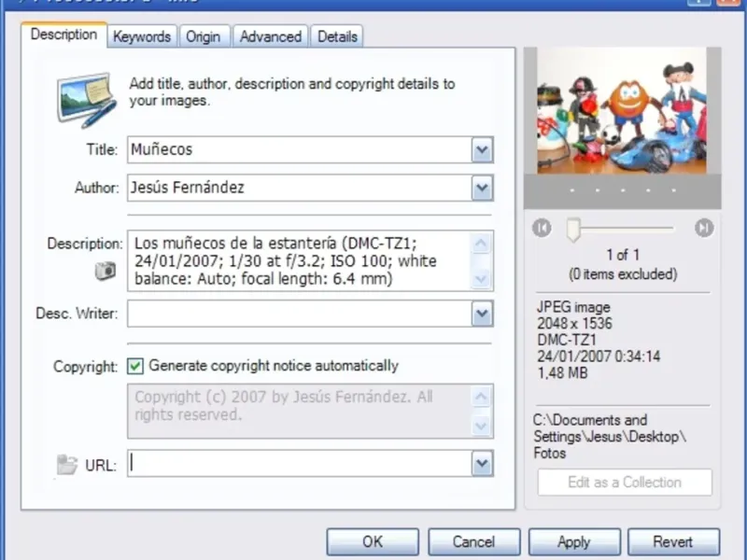747x560 pixels.
Task: Click the Cancel button
Action: pos(473,542)
